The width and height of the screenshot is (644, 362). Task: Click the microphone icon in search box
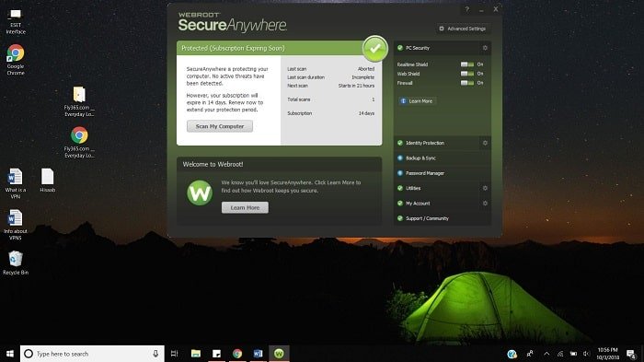[155, 354]
